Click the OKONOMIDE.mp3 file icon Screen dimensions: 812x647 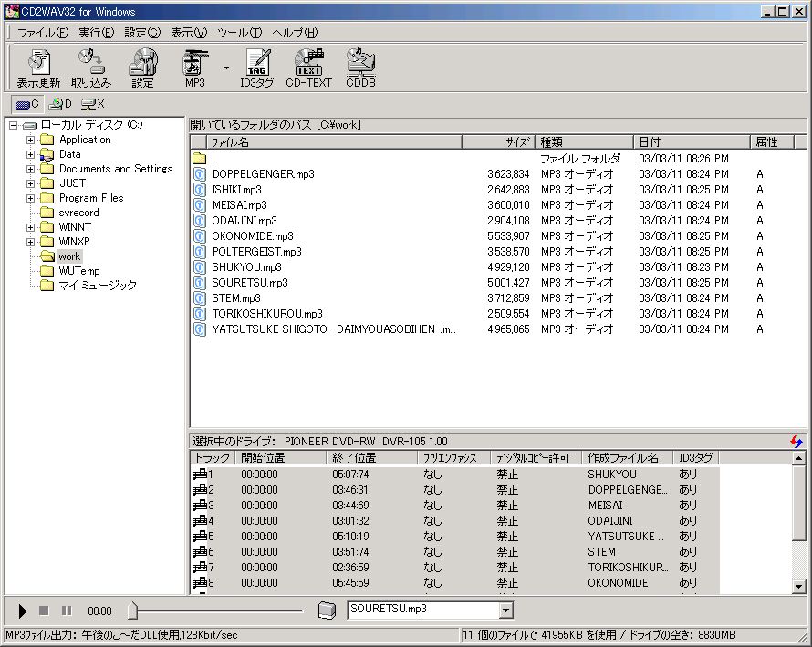tap(200, 236)
